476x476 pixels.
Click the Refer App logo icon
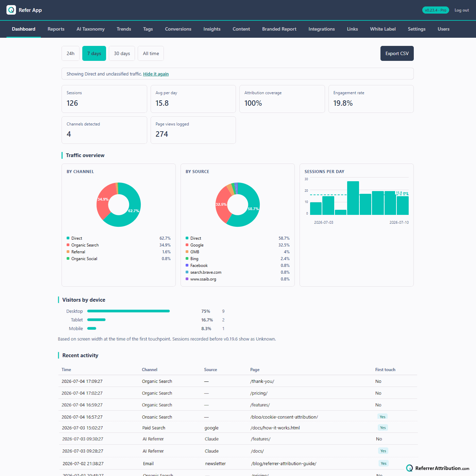click(11, 10)
